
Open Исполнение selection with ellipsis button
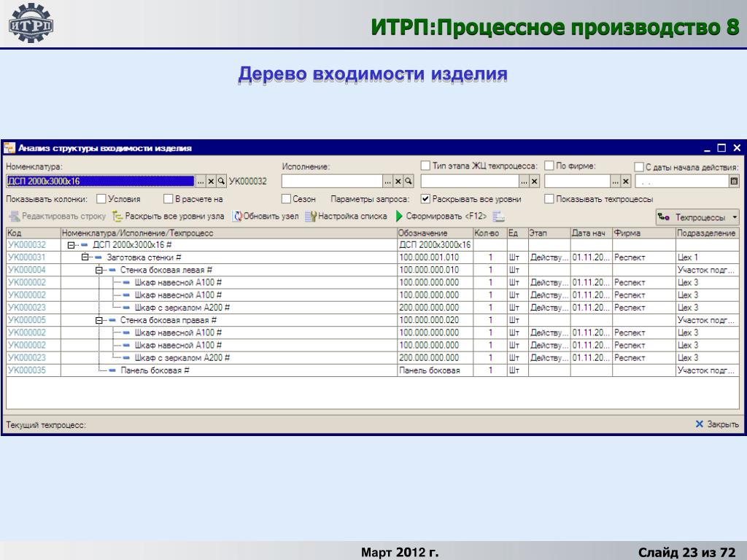tap(388, 182)
